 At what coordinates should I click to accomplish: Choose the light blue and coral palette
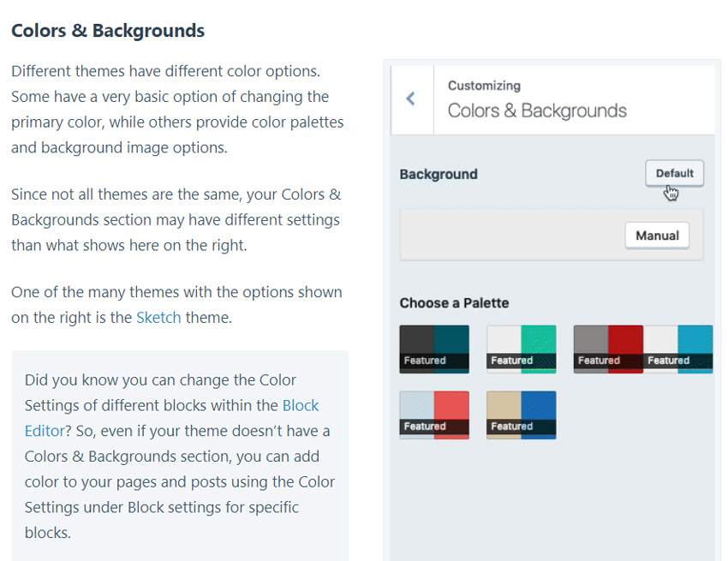pyautogui.click(x=434, y=415)
